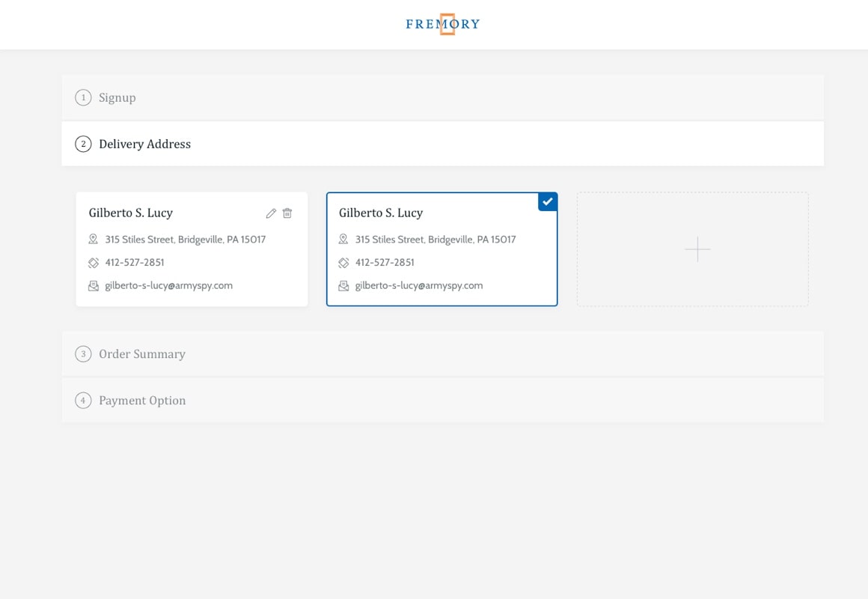Click email gilberto-s-lucy@armyspy.com in first card
The width and height of the screenshot is (868, 599).
[168, 285]
